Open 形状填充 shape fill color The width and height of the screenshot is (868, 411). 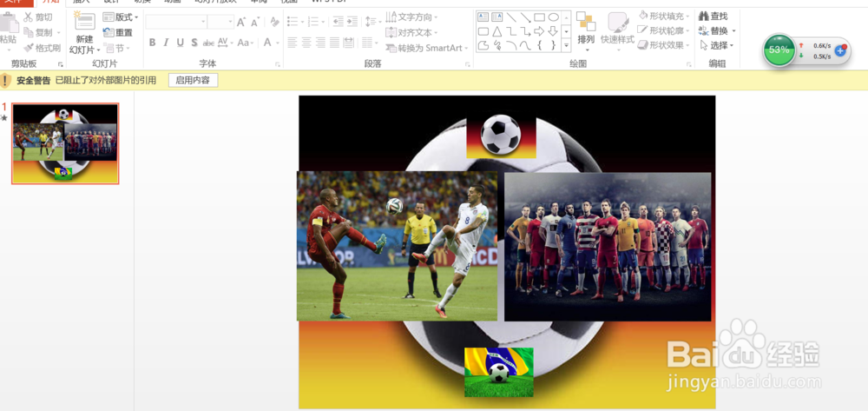(x=663, y=17)
